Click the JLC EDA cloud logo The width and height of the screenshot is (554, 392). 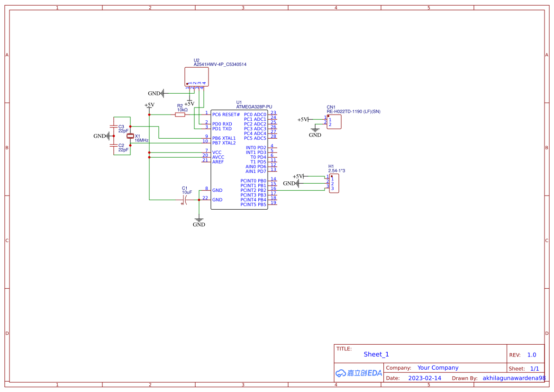[x=358, y=373]
